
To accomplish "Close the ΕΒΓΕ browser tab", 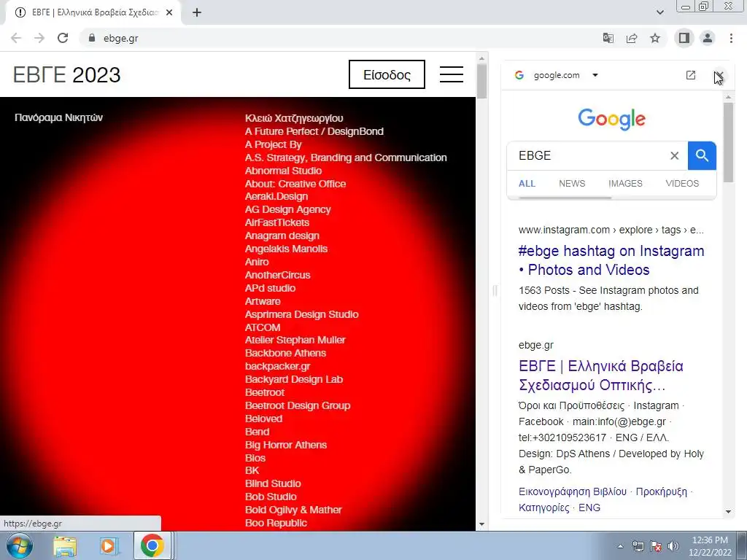I will point(169,12).
